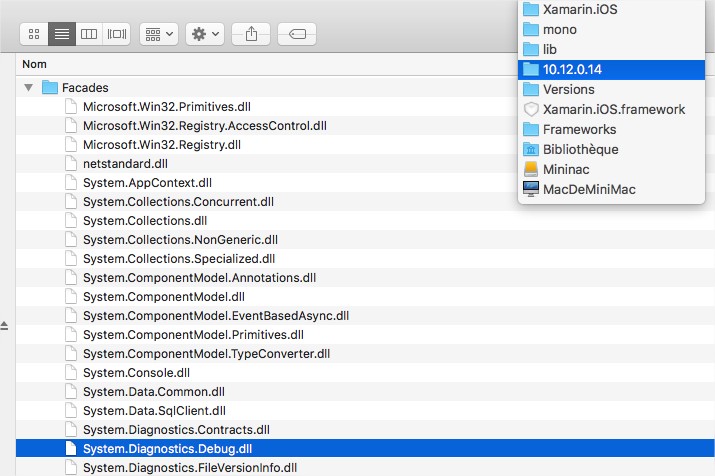
Task: Click the Edit Tags toolbar button
Action: [297, 34]
